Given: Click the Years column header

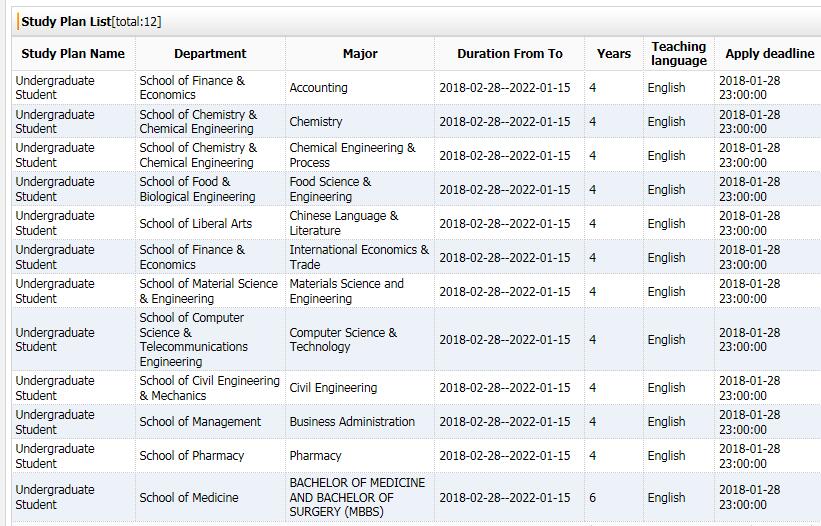Looking at the screenshot, I should pyautogui.click(x=614, y=54).
